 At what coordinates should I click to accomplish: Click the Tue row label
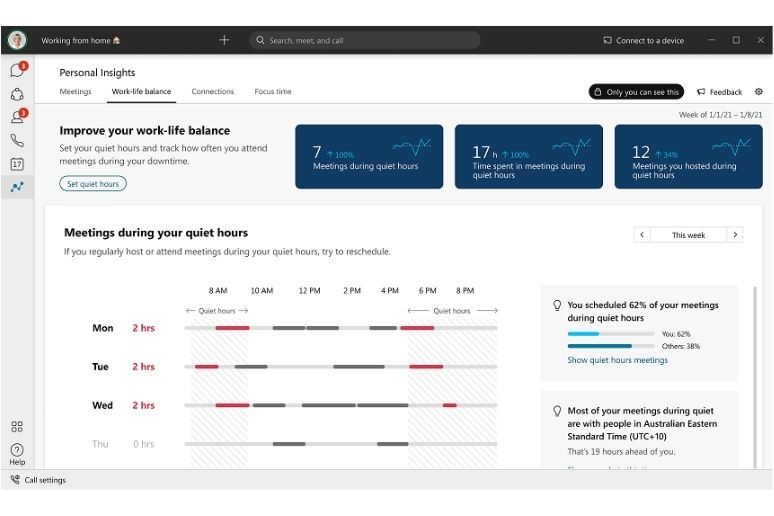(100, 366)
